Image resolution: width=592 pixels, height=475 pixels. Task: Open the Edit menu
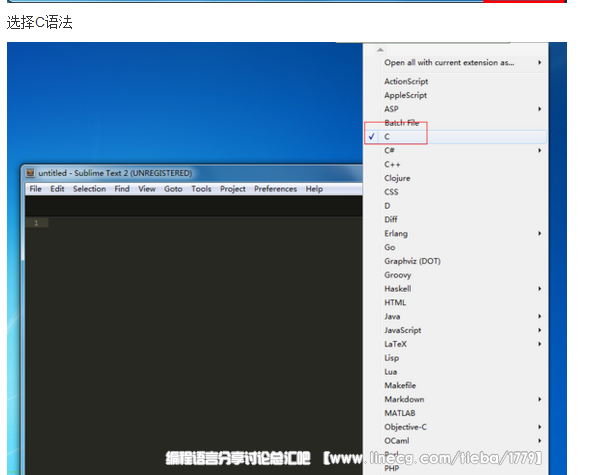(x=57, y=189)
